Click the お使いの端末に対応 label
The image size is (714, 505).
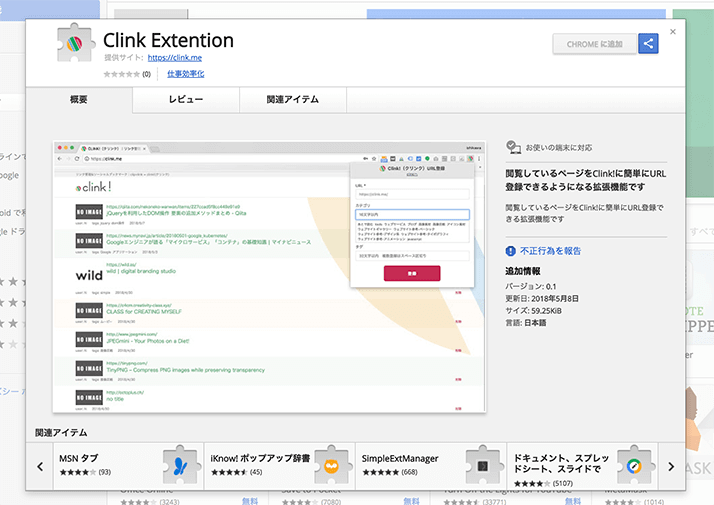click(x=559, y=148)
